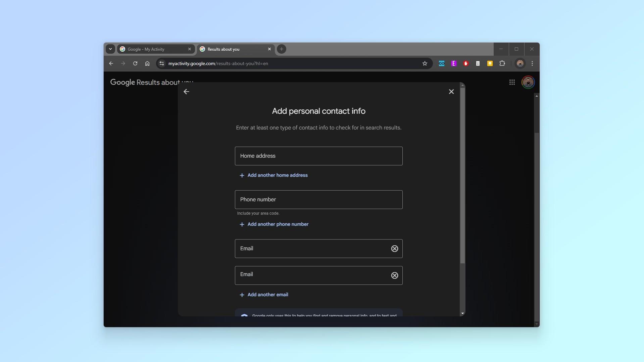Expand the tab search dropdown
644x362 pixels.
point(110,49)
